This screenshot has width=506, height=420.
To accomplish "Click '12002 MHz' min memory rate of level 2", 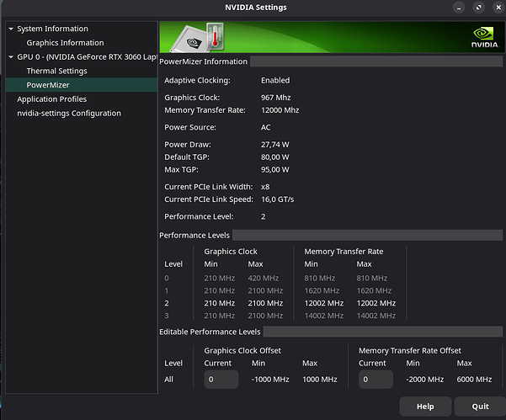I will (x=323, y=303).
